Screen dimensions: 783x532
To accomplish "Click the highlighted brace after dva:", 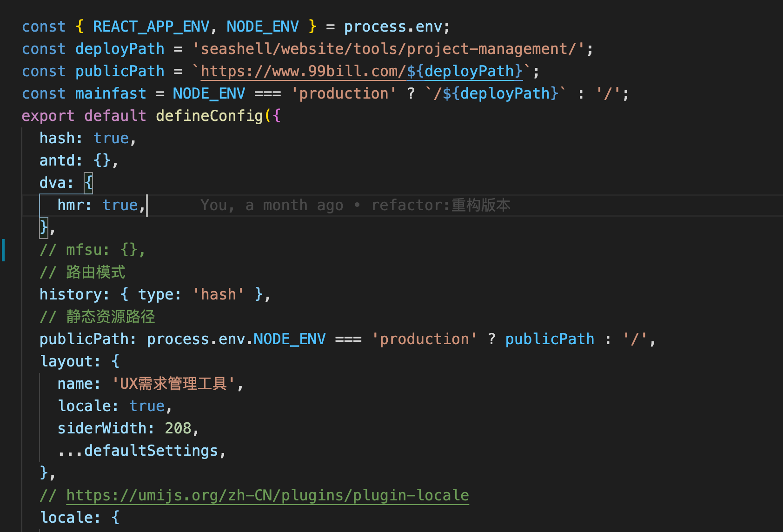I will coord(88,182).
